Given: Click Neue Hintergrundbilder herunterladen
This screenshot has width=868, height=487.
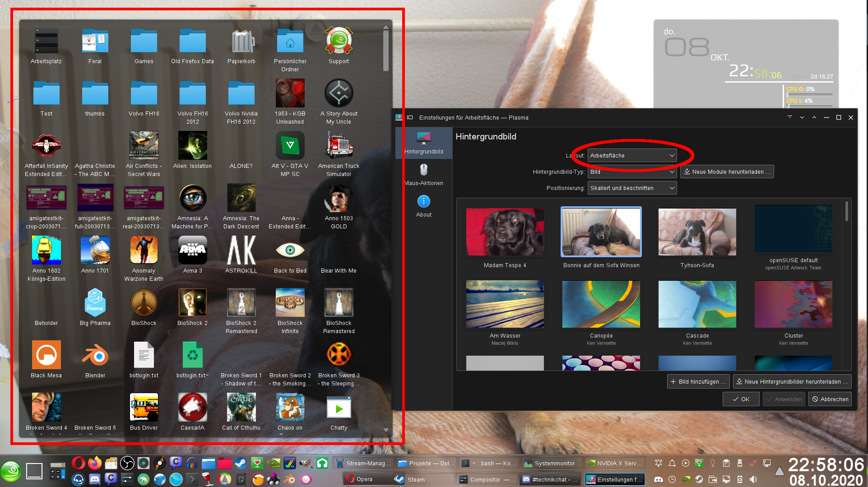Looking at the screenshot, I should pyautogui.click(x=792, y=381).
